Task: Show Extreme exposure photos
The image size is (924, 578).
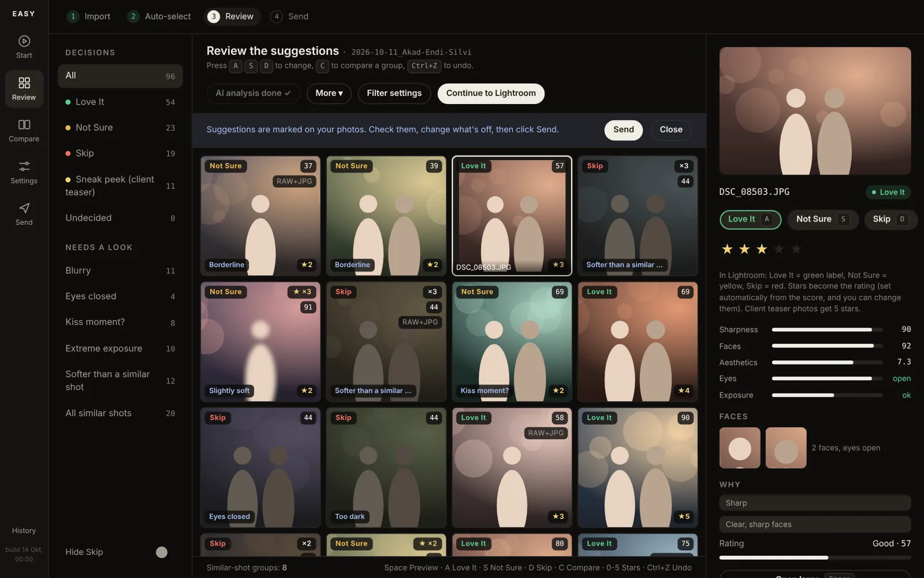Action: pos(120,349)
